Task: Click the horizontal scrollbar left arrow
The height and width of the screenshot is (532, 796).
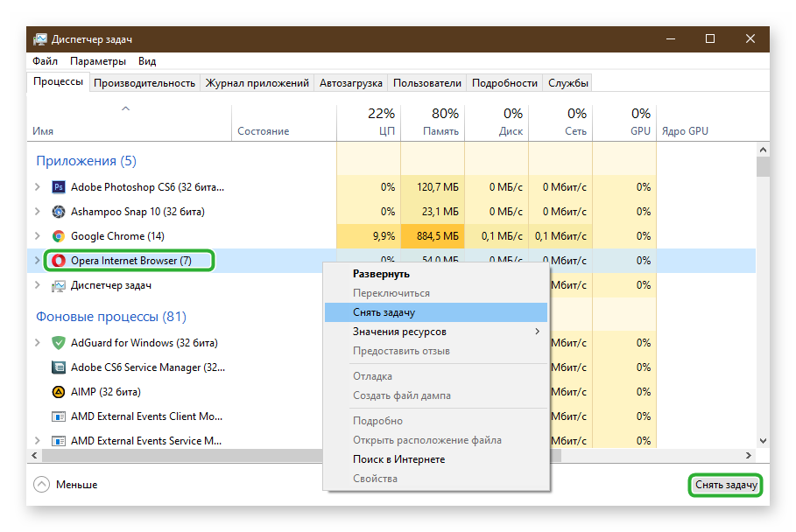Action: pos(34,455)
